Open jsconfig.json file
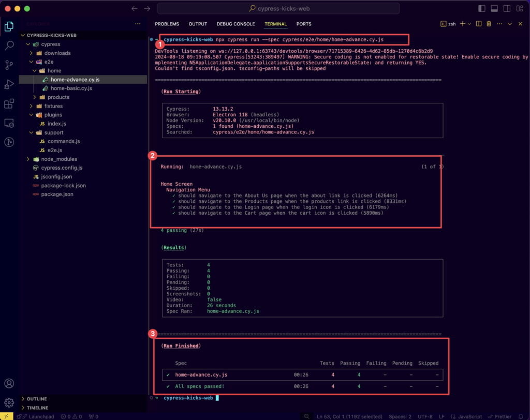This screenshot has height=420, width=530. point(83,177)
